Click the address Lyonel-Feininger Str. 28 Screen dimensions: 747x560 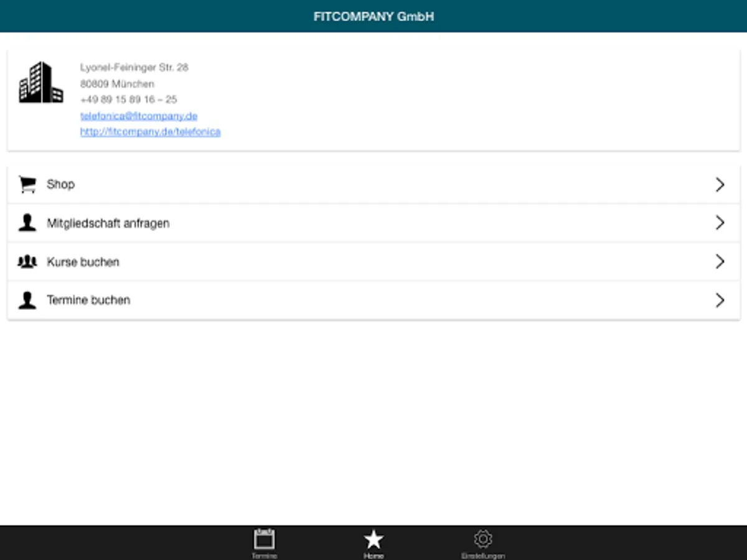(x=134, y=67)
